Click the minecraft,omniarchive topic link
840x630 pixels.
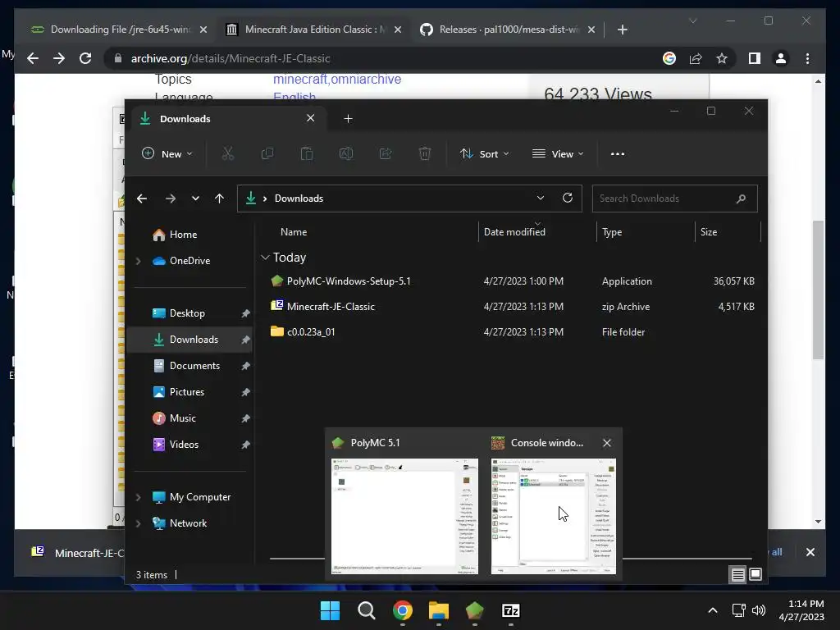[x=337, y=80]
